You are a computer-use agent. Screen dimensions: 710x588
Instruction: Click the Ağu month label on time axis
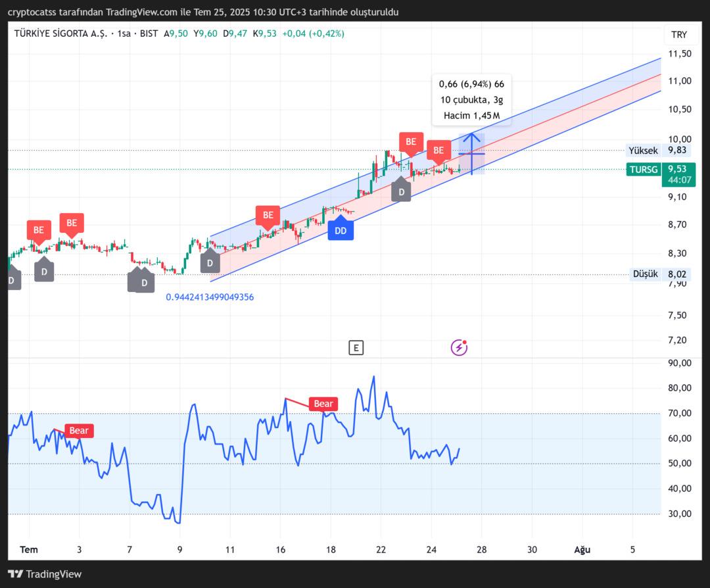pos(582,549)
